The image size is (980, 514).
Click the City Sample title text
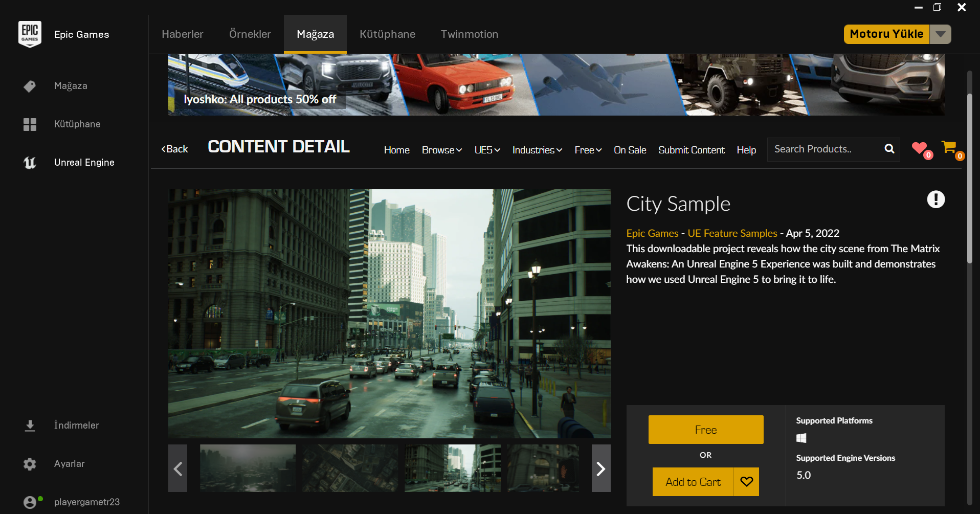point(678,204)
